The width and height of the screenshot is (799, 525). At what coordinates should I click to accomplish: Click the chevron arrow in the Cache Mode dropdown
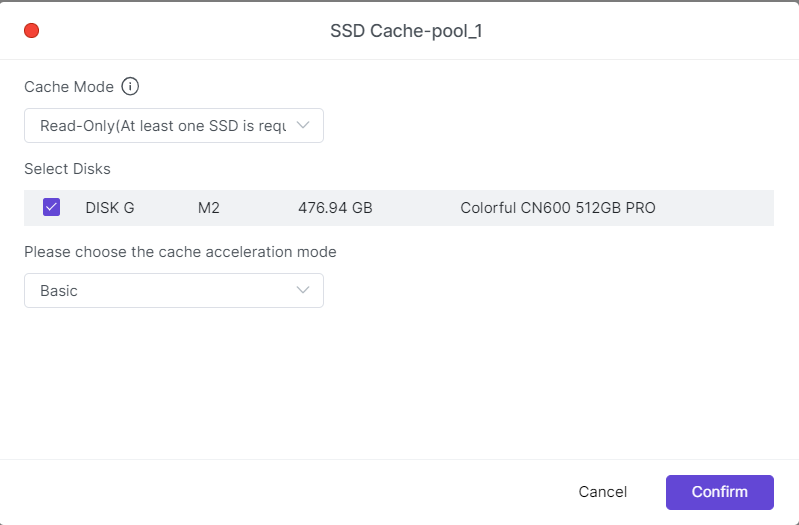point(304,126)
